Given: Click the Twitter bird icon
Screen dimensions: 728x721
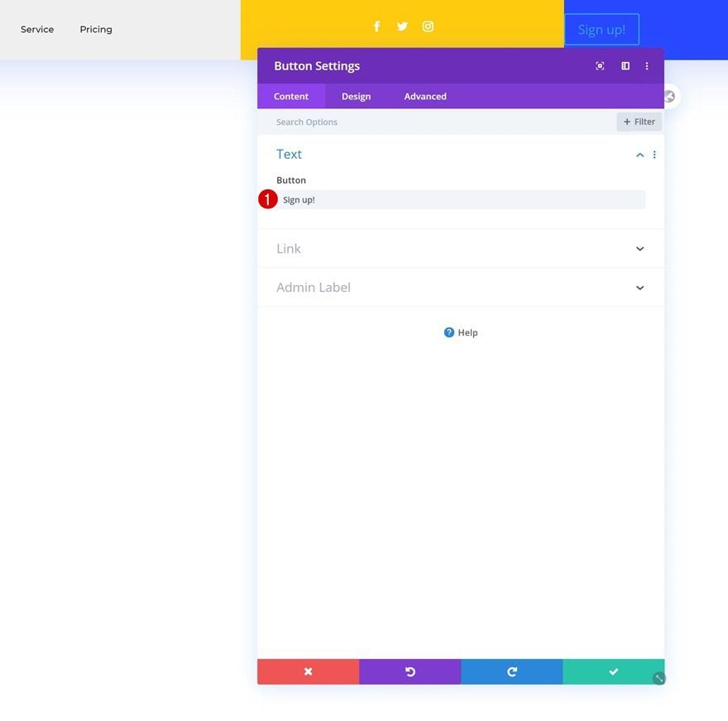Looking at the screenshot, I should 402,26.
